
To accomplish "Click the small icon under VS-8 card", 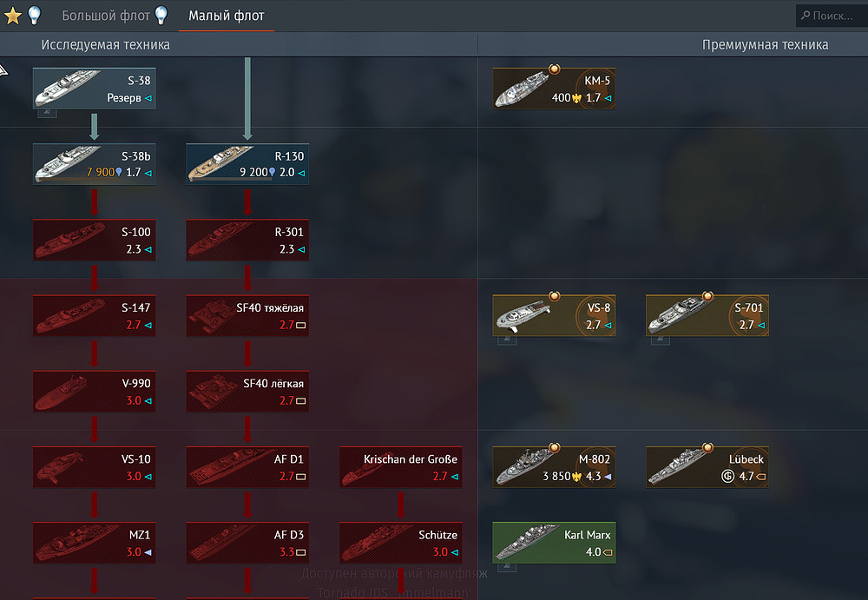I will point(507,340).
